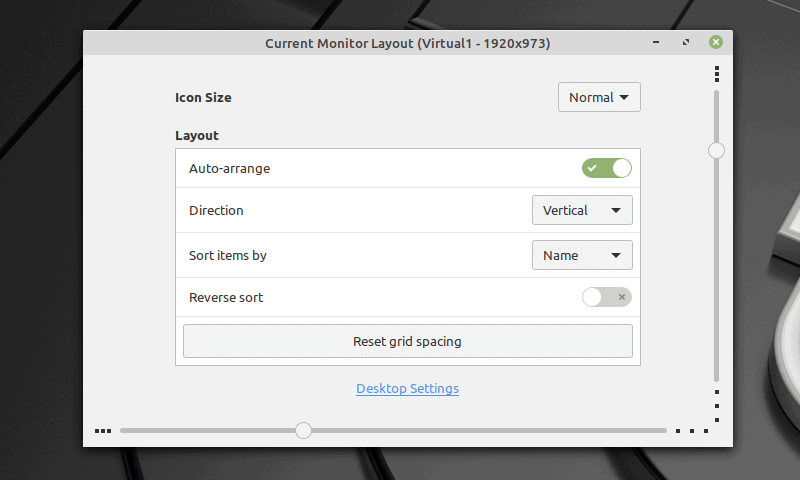Click the vertical slider track below handle

pyautogui.click(x=716, y=270)
